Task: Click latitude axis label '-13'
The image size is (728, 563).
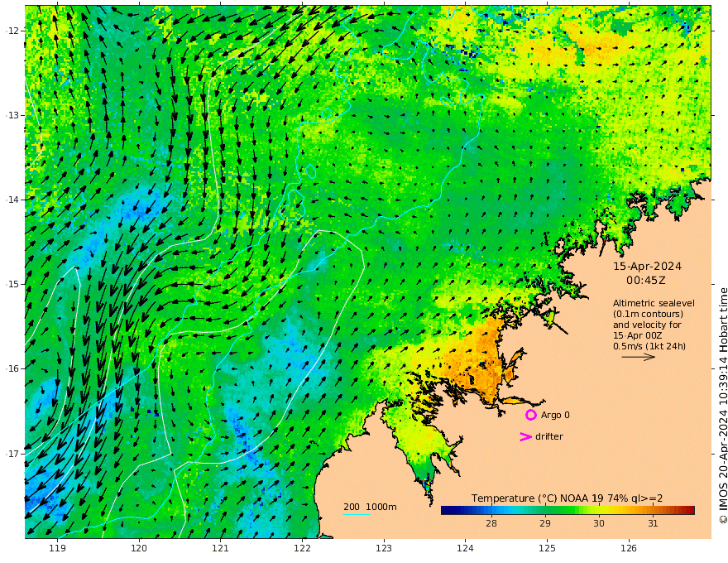Action: 12,115
